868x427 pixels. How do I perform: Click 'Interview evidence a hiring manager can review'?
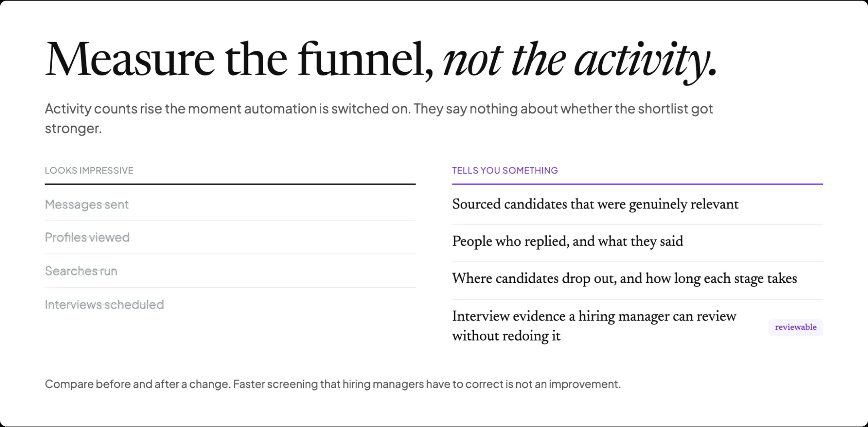click(x=594, y=316)
